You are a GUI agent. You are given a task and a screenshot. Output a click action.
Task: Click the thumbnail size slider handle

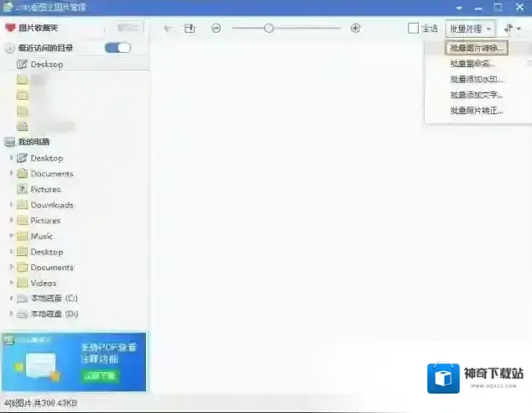click(269, 29)
